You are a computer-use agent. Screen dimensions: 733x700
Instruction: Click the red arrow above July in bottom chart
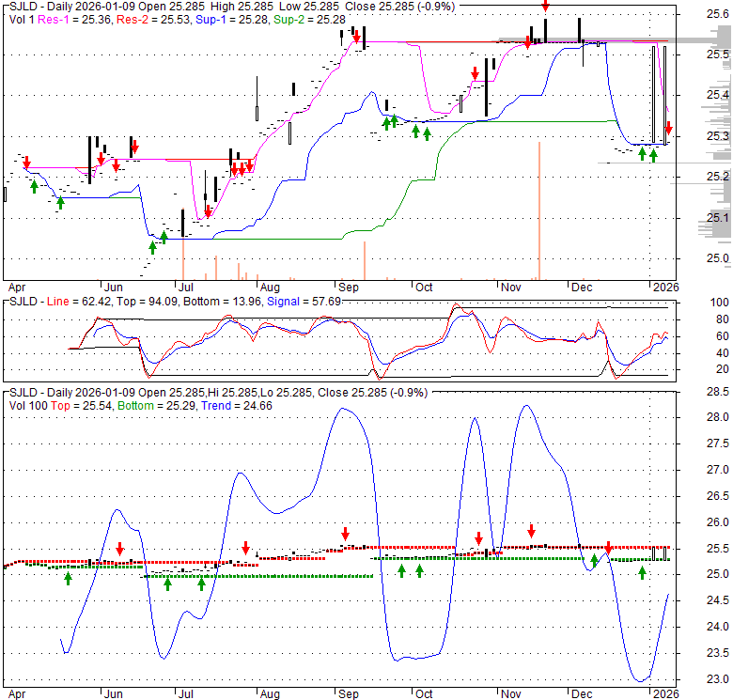click(246, 548)
